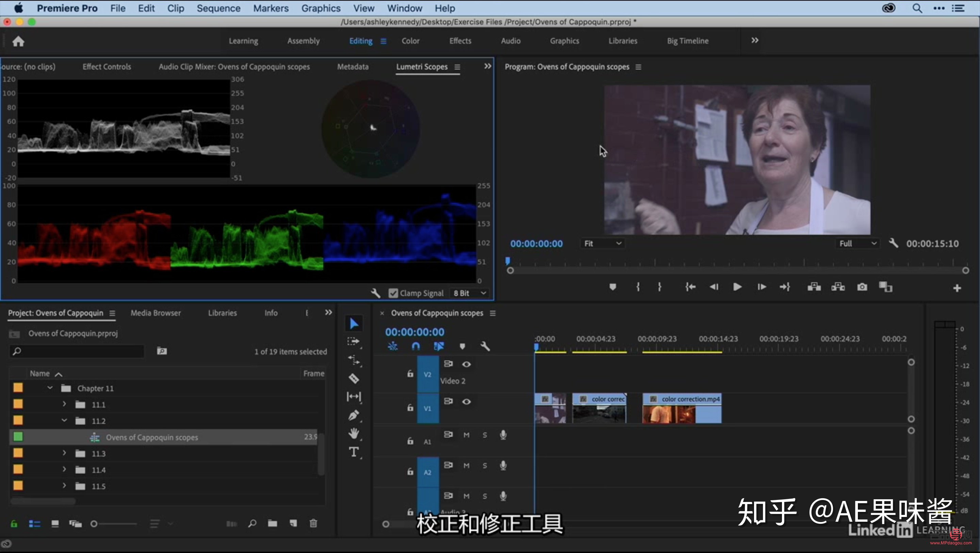Select the Pen tool in toolbar
980x553 pixels.
[354, 415]
